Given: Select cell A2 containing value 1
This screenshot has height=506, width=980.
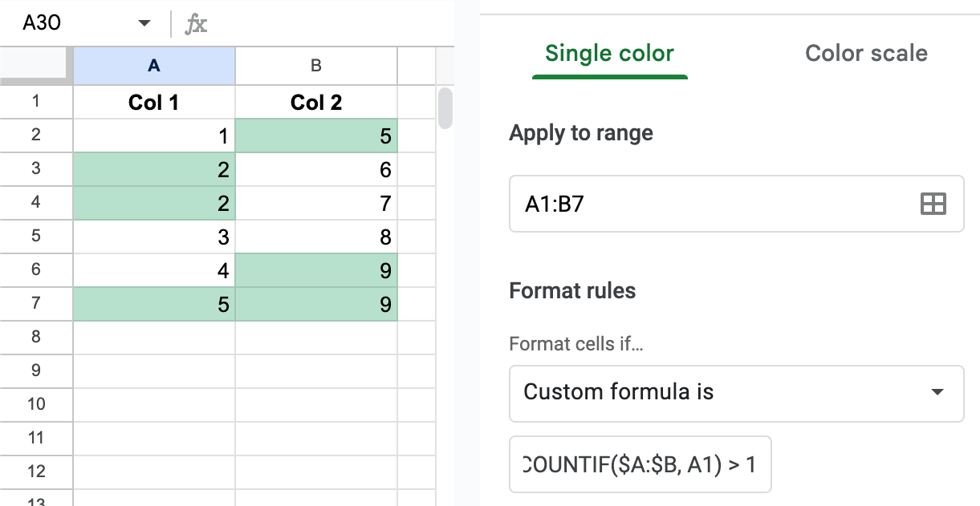Looking at the screenshot, I should 153,136.
